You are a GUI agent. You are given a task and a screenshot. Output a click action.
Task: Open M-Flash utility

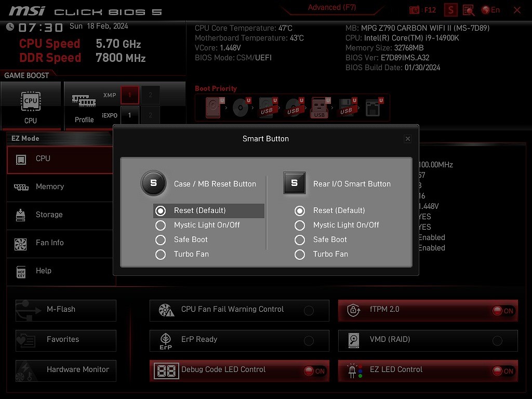pos(66,311)
